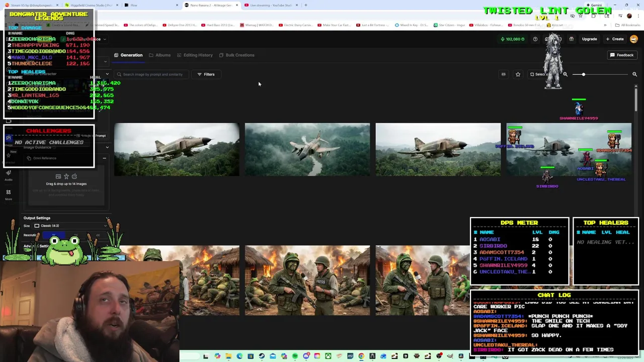Open Task View from the taskbar
644x362 pixels.
[205, 356]
